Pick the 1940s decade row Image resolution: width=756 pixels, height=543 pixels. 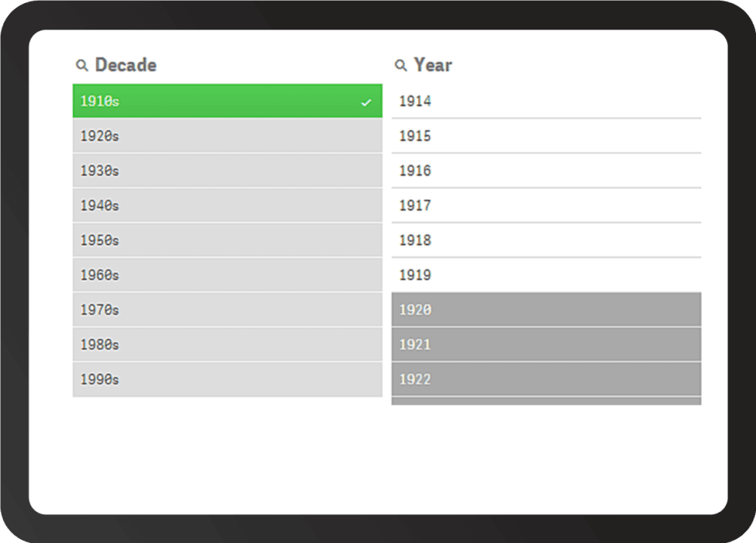[x=227, y=205]
